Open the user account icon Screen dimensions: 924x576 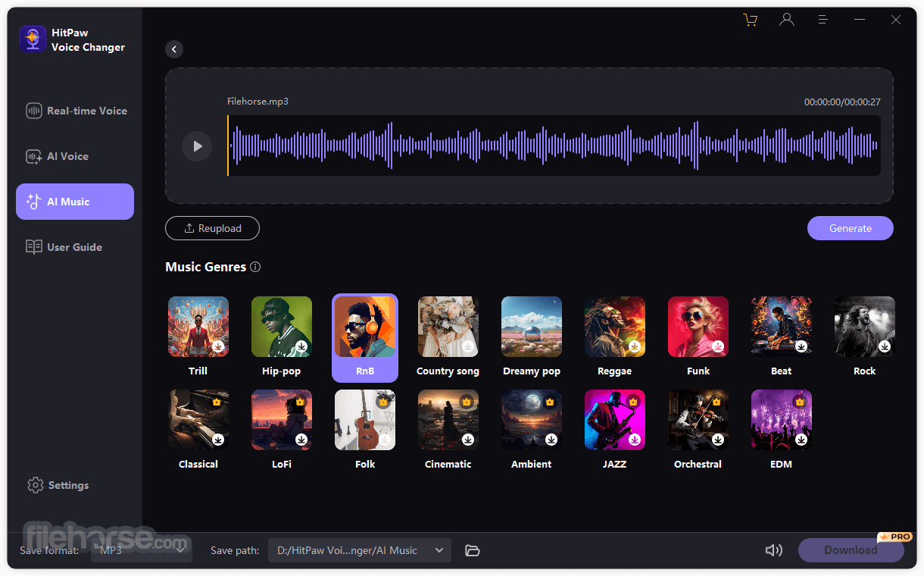(787, 20)
